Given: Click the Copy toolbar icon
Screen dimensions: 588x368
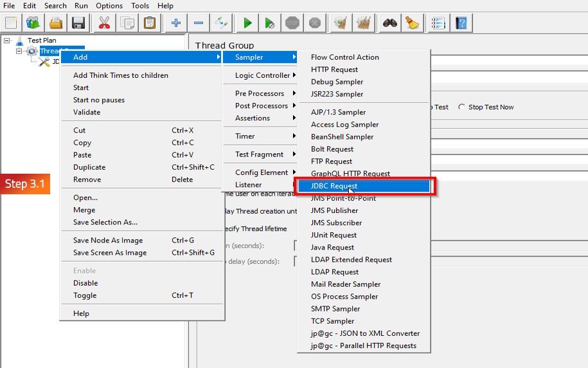Looking at the screenshot, I should [127, 23].
